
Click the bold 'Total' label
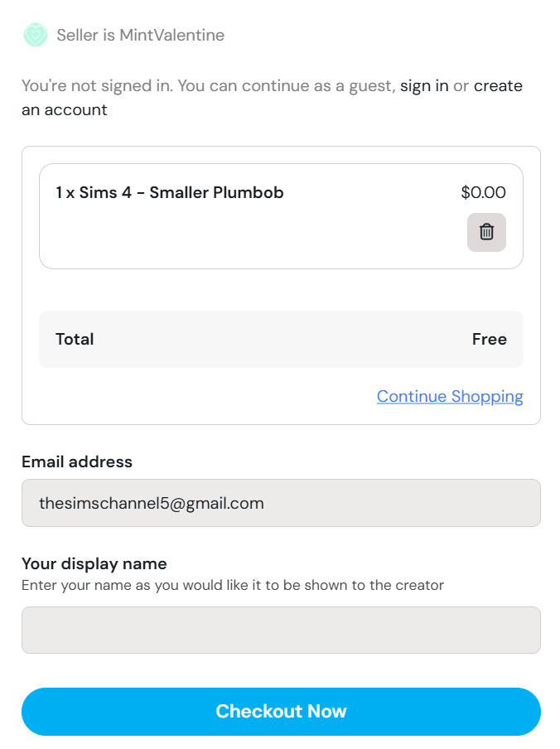(75, 339)
